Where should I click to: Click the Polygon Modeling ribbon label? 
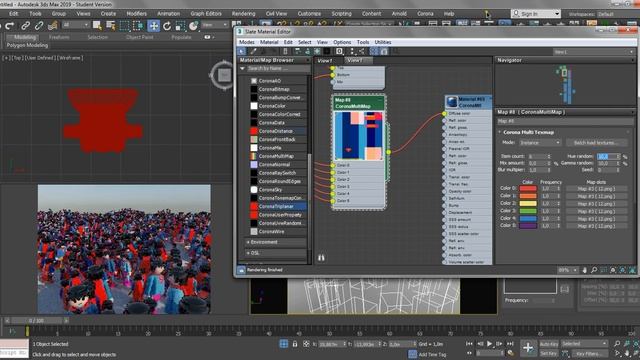27,45
